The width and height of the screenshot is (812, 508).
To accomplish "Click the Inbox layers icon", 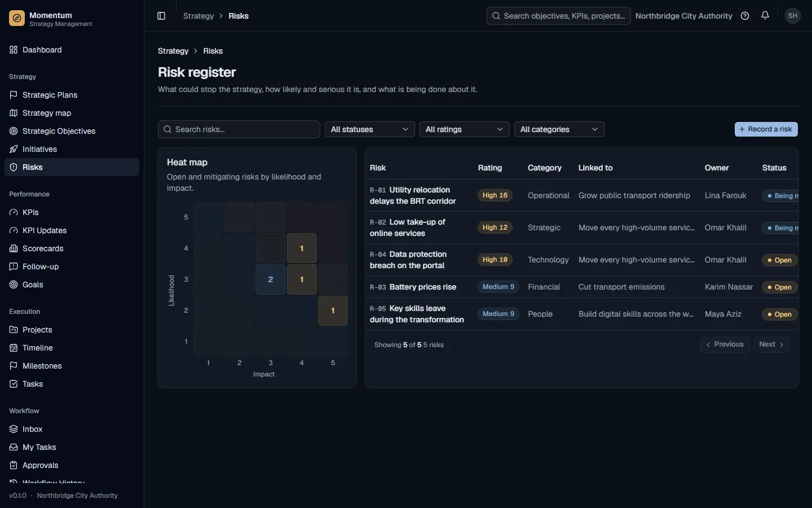I will (x=14, y=429).
